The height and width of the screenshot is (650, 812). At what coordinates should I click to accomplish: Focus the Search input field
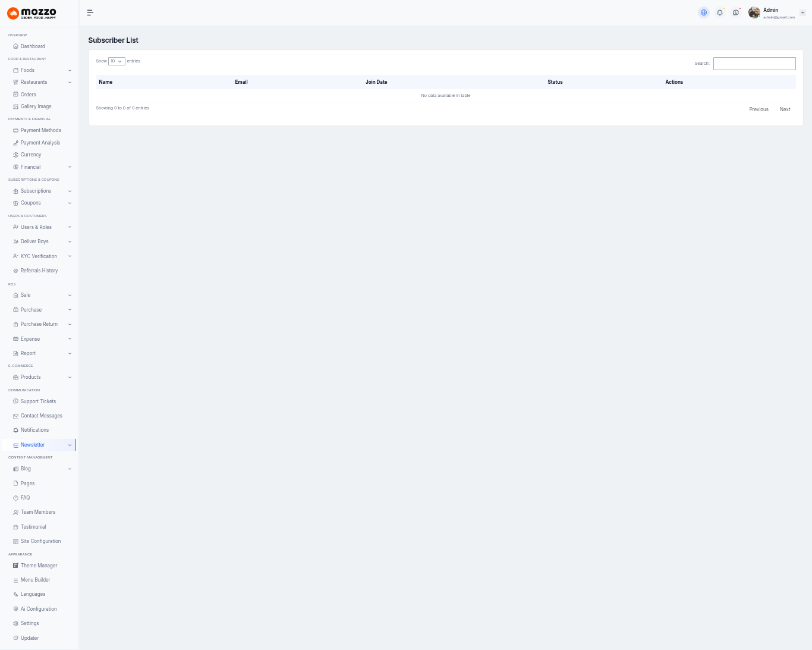pos(754,64)
